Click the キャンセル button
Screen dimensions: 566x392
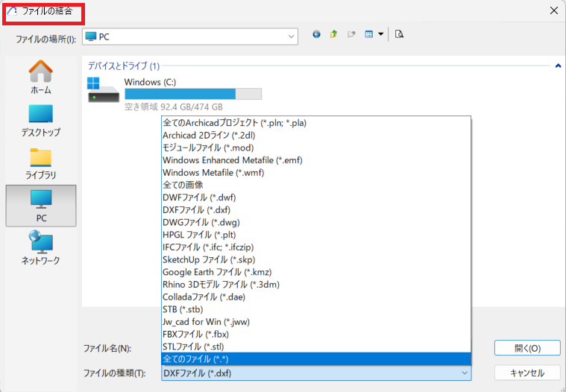click(x=527, y=373)
